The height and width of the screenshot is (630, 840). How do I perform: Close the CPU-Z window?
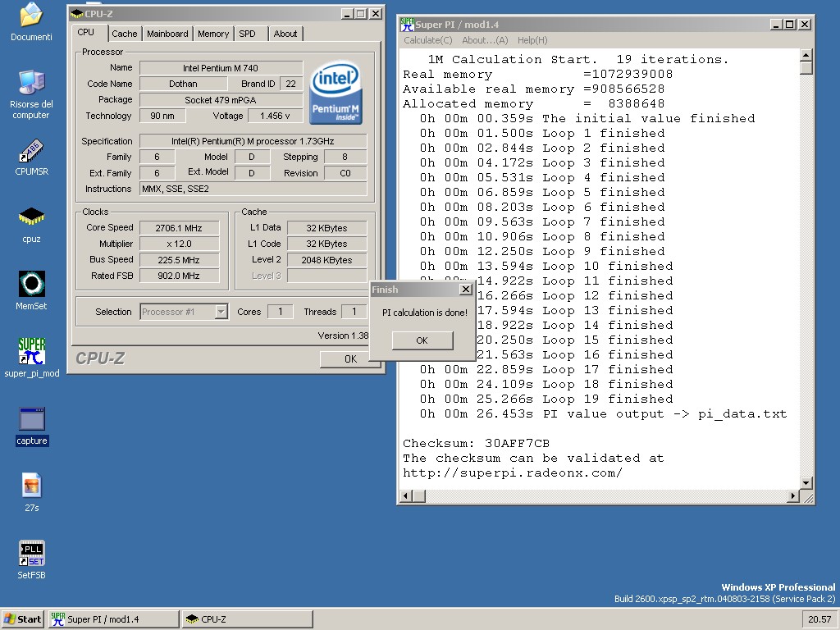(376, 14)
